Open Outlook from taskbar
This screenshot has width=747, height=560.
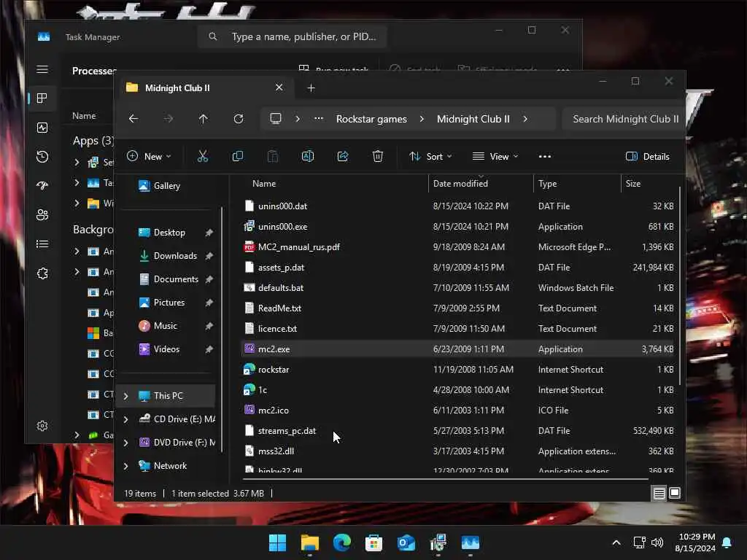click(x=406, y=542)
